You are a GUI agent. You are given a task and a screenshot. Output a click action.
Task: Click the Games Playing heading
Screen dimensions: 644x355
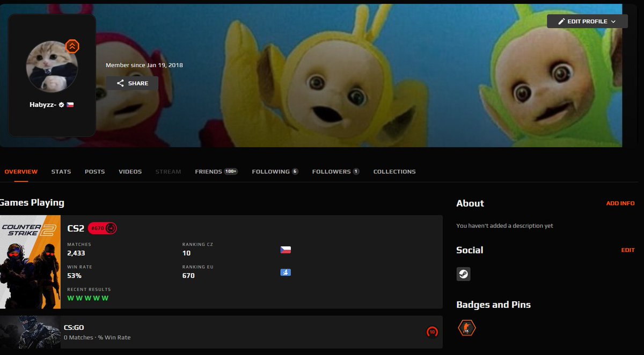pos(32,203)
